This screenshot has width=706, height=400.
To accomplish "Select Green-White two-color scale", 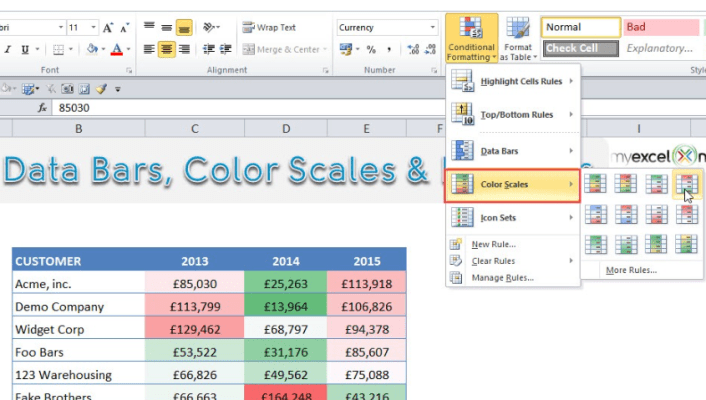I will (x=596, y=245).
